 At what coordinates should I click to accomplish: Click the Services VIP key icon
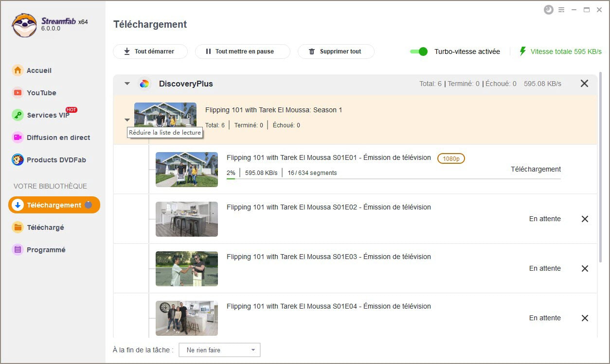click(x=18, y=115)
